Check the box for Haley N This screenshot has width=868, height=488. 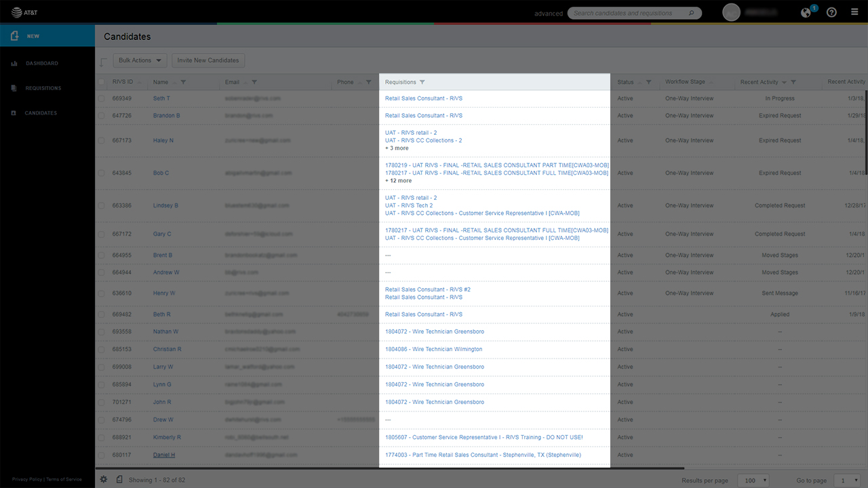pos(102,140)
